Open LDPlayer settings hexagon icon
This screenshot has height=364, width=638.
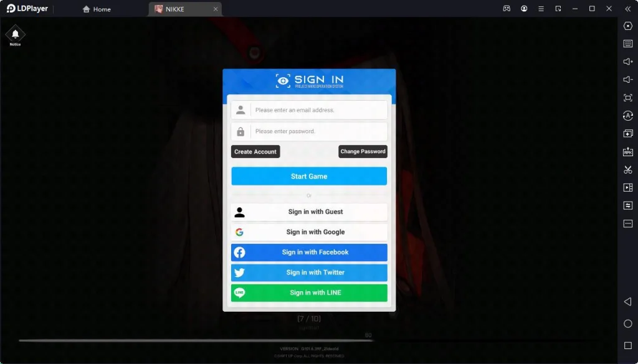tap(628, 26)
